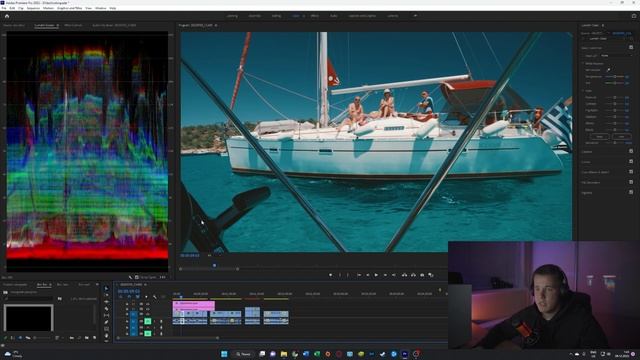The height and width of the screenshot is (360, 640).
Task: Select the Slip tool
Action: pyautogui.click(x=107, y=315)
